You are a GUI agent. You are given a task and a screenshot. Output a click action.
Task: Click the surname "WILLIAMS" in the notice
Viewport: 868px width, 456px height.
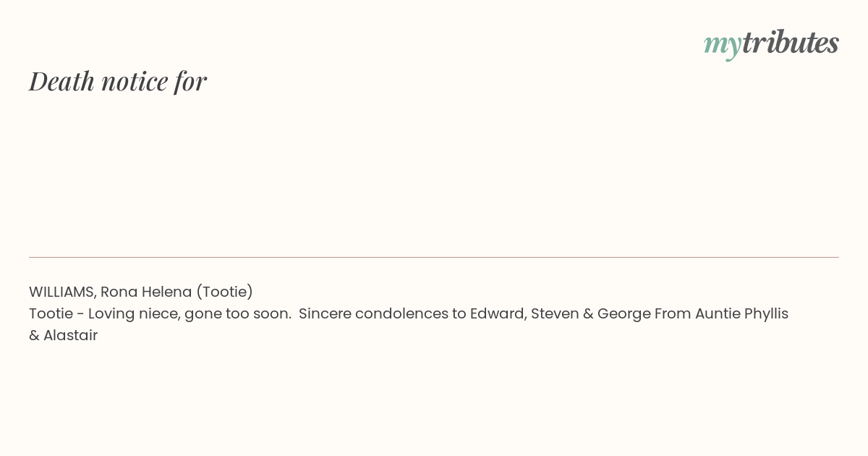click(x=62, y=292)
